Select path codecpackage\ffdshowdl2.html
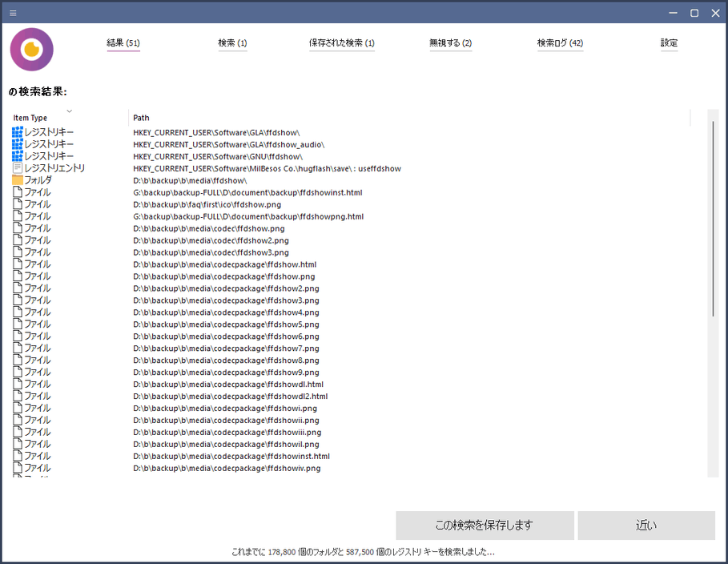 (231, 397)
